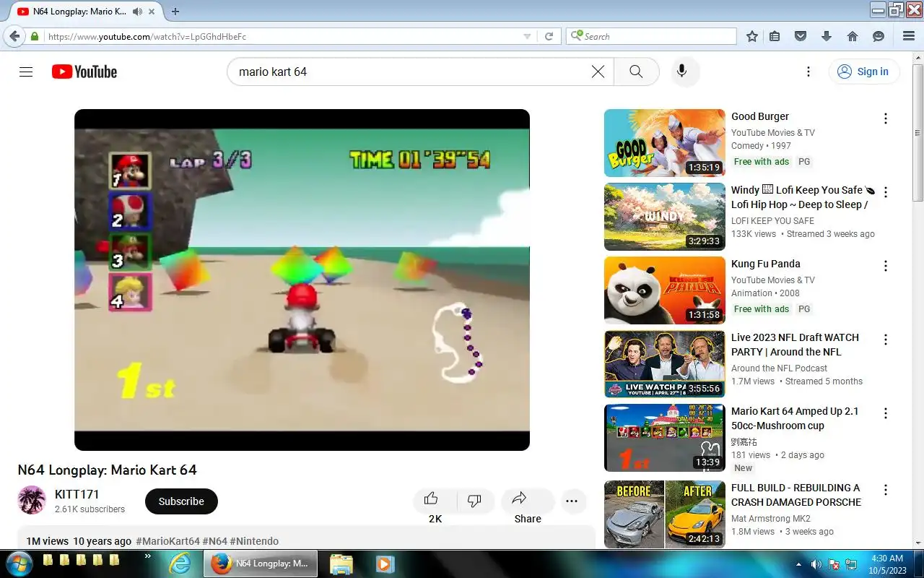Go to the YouTube home logo
The width and height of the screenshot is (924, 578).
click(84, 72)
